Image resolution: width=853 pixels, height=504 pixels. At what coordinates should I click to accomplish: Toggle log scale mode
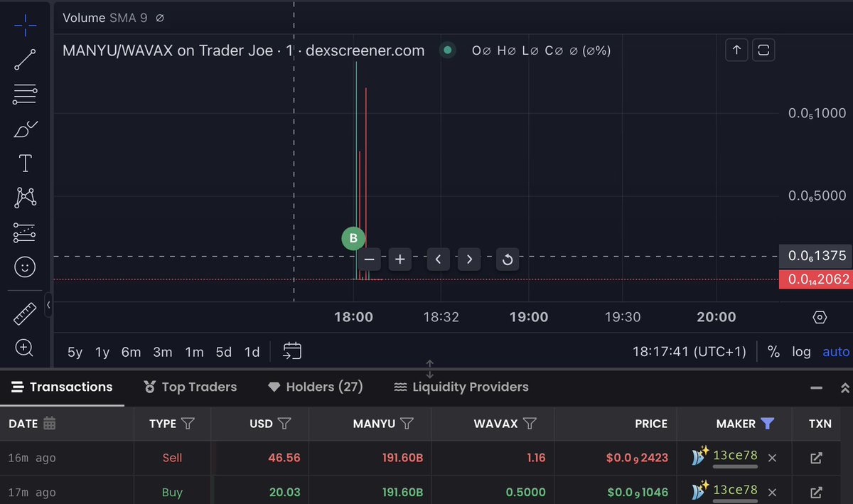click(x=801, y=352)
